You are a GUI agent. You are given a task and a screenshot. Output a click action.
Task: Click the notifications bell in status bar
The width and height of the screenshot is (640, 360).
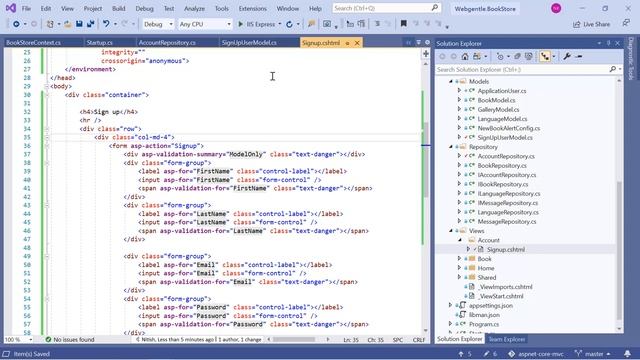coord(627,353)
